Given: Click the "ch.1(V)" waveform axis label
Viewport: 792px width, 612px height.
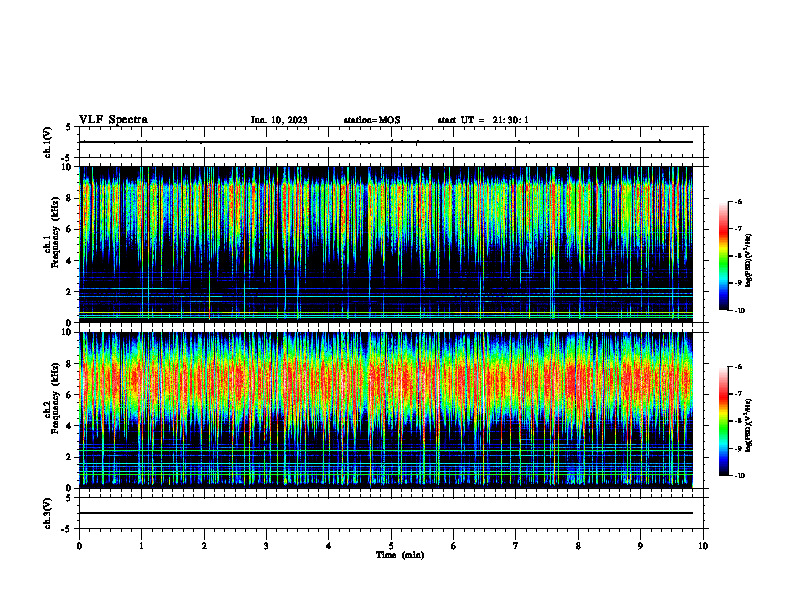Looking at the screenshot, I should [47, 142].
